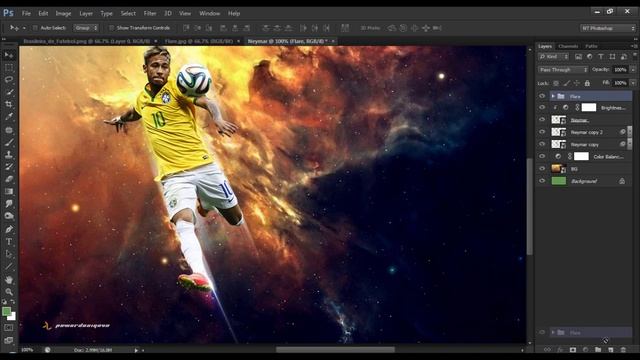Hide the Brightness adjustment layer
This screenshot has width=640, height=360.
coord(542,108)
